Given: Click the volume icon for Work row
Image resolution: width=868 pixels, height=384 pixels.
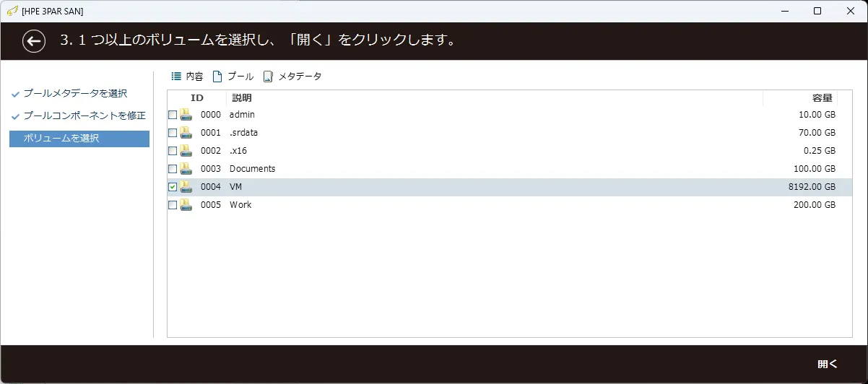Looking at the screenshot, I should pos(186,205).
